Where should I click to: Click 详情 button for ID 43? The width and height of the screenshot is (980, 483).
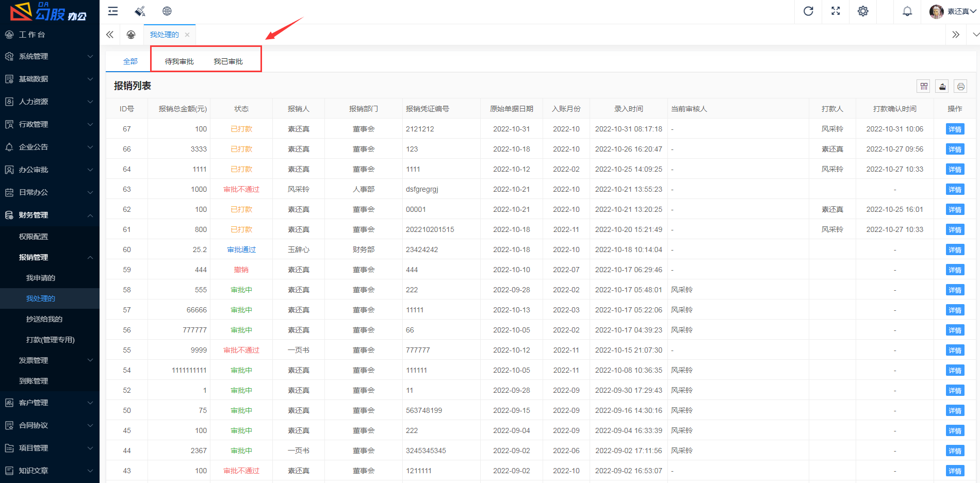pos(955,471)
